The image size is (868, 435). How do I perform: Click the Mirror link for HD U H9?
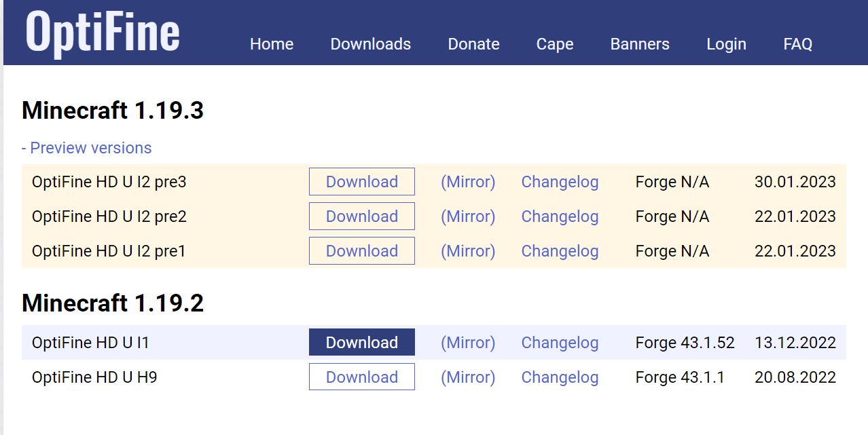coord(467,377)
